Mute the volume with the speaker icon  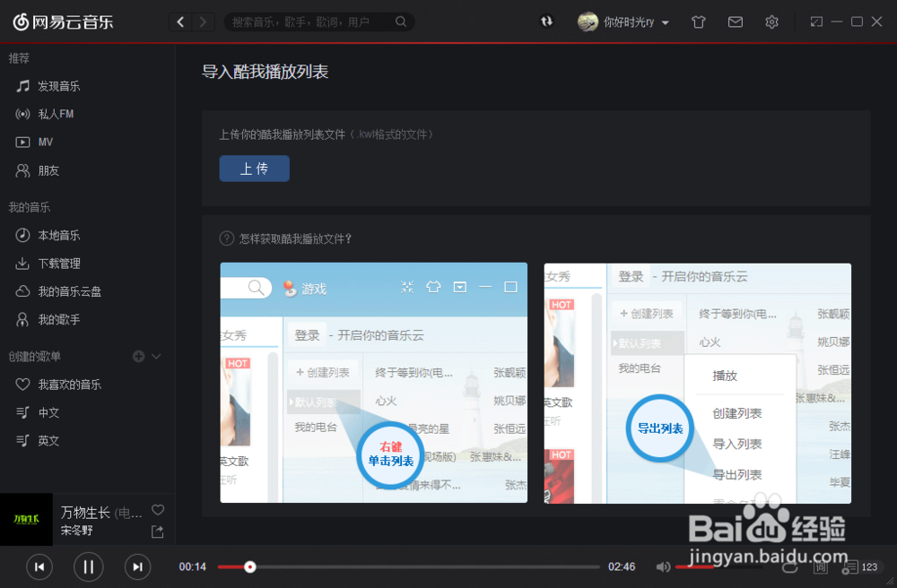(663, 566)
